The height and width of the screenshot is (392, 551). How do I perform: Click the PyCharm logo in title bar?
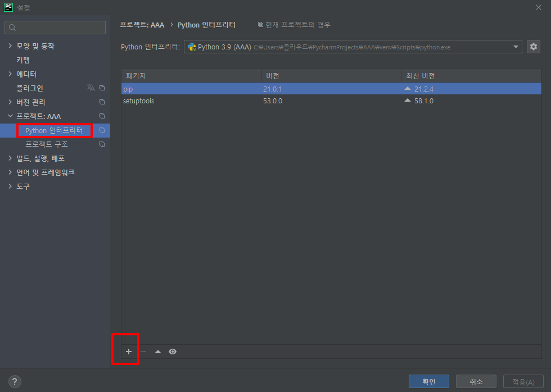click(x=8, y=7)
